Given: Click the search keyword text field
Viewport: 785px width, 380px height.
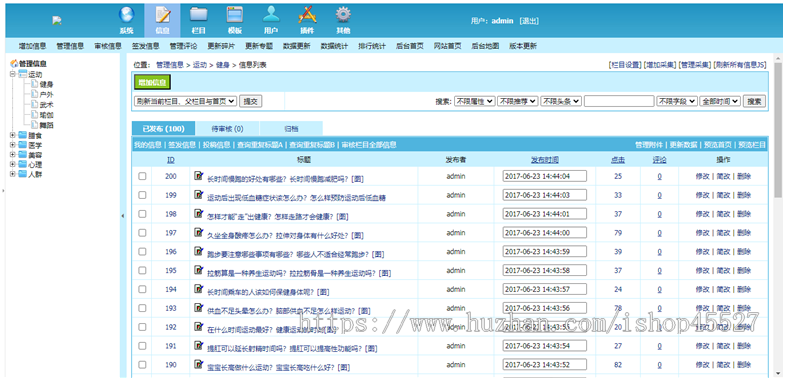Looking at the screenshot, I should click(619, 101).
